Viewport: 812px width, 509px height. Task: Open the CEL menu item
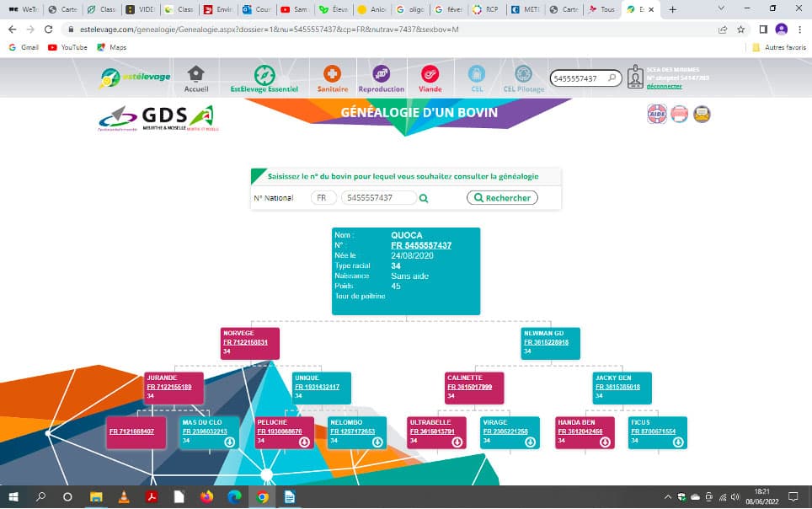pyautogui.click(x=477, y=75)
